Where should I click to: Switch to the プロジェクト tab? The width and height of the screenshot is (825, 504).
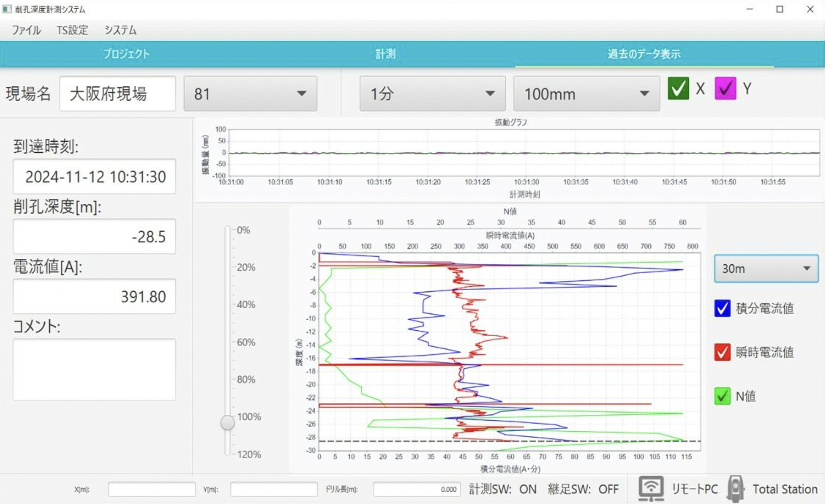pos(126,54)
